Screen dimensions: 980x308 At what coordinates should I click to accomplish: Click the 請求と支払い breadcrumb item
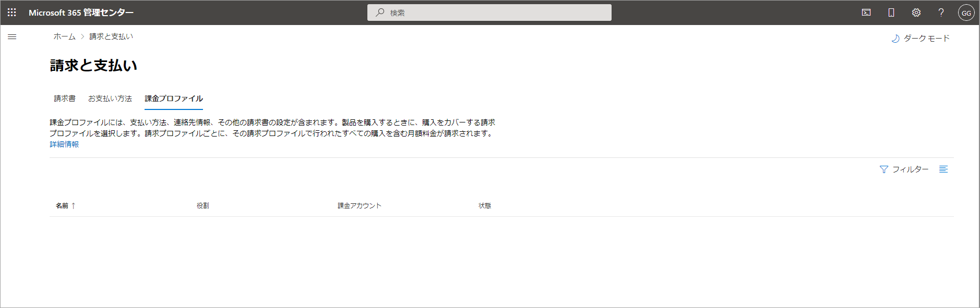(x=111, y=36)
